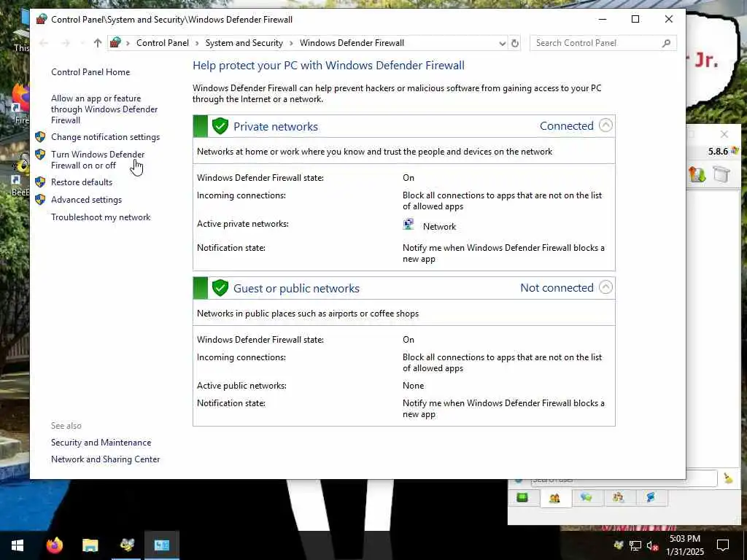Close the BeeBEEP window
This screenshot has width=747, height=560.
click(724, 134)
